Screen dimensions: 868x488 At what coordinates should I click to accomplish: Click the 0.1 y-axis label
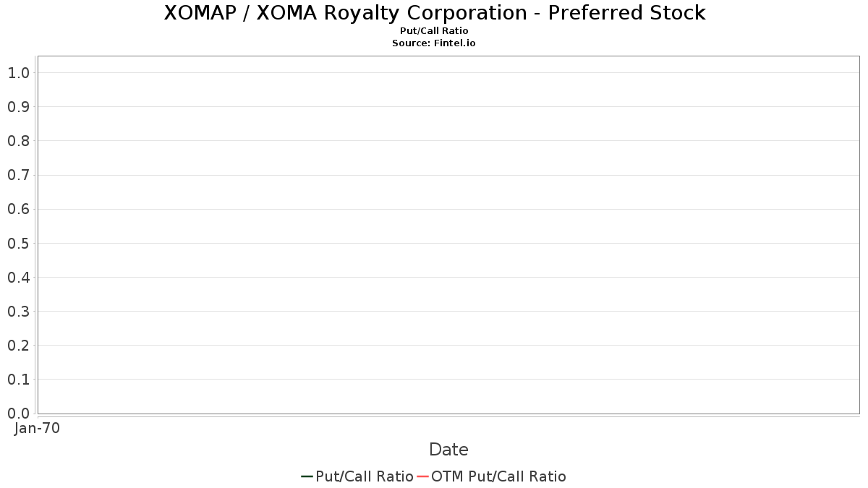click(x=18, y=380)
